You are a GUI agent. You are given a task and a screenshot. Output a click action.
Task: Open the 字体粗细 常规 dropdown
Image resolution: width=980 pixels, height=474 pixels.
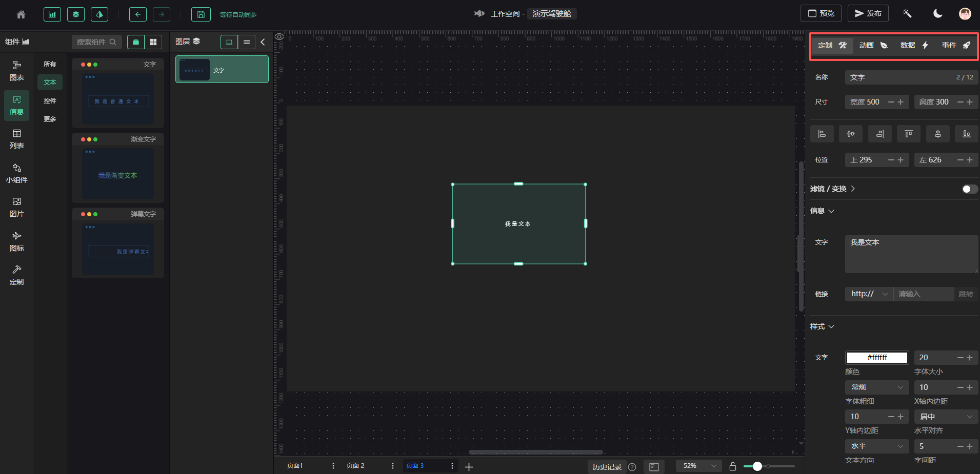[876, 387]
